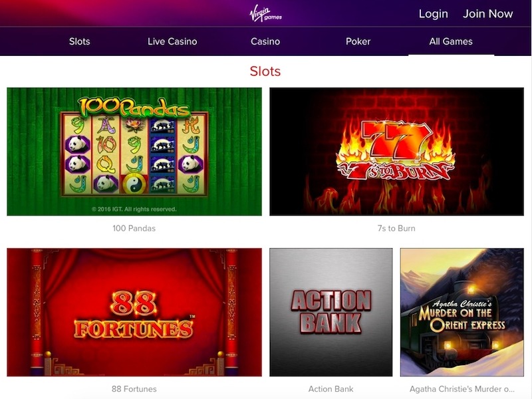Click the Virgin Games logo

coord(265,14)
